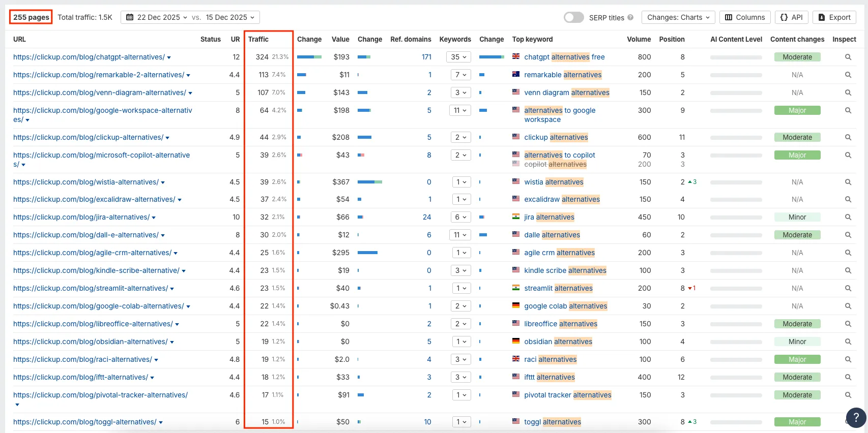
Task: Click the Major content change badge for google-workspace
Action: [x=797, y=110]
